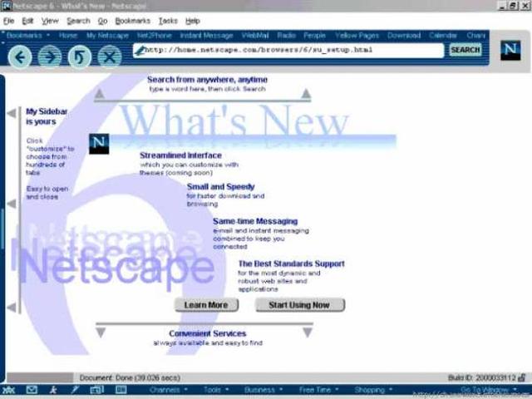
Task: Open the Edit menu
Action: (27, 21)
